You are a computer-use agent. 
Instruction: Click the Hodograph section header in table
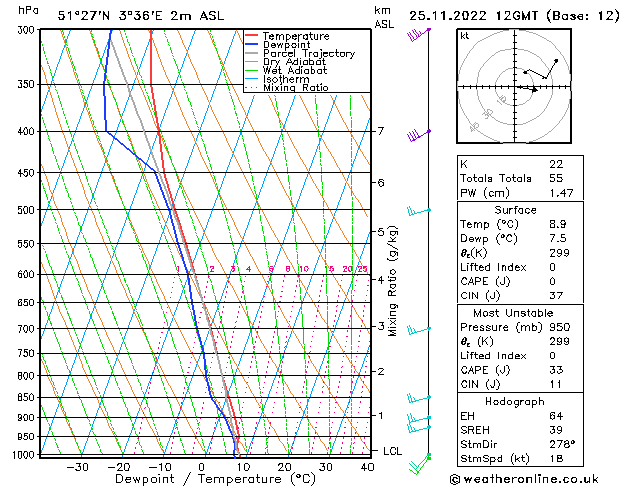click(x=514, y=401)
